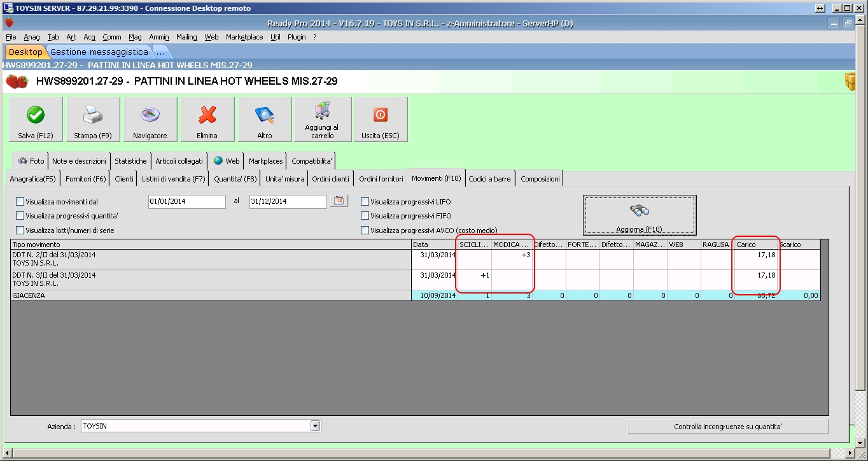Click the RAGUSA column header
This screenshot has height=461, width=868.
tap(718, 245)
